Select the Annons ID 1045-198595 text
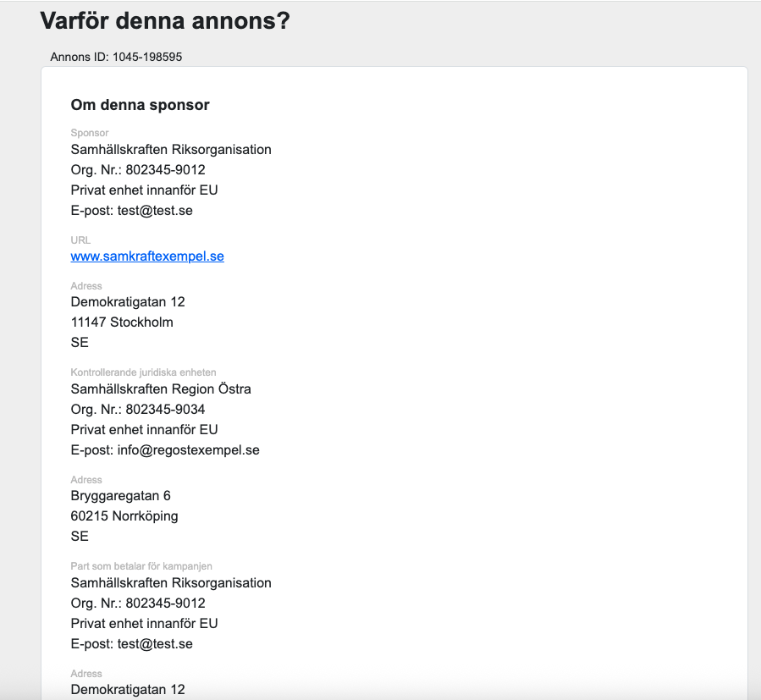Image resolution: width=761 pixels, height=700 pixels. point(116,58)
